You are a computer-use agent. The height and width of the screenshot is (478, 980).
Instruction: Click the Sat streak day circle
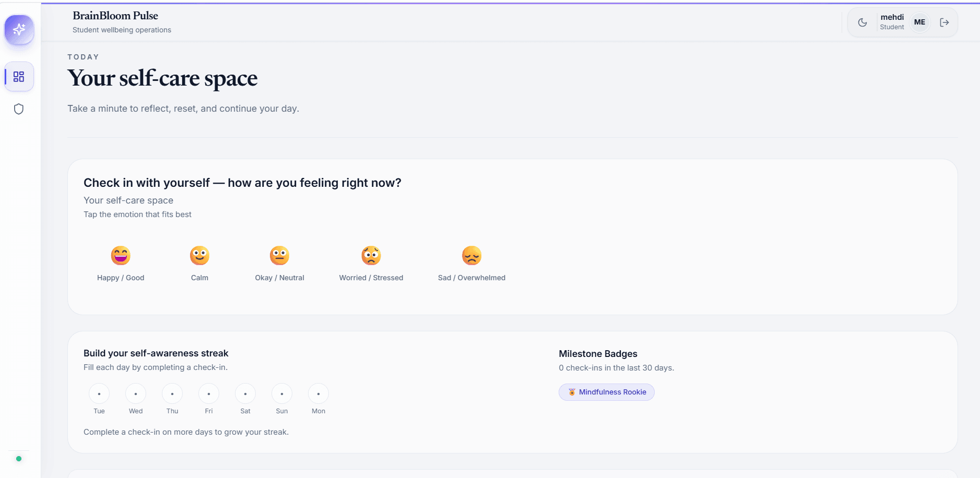click(x=245, y=393)
